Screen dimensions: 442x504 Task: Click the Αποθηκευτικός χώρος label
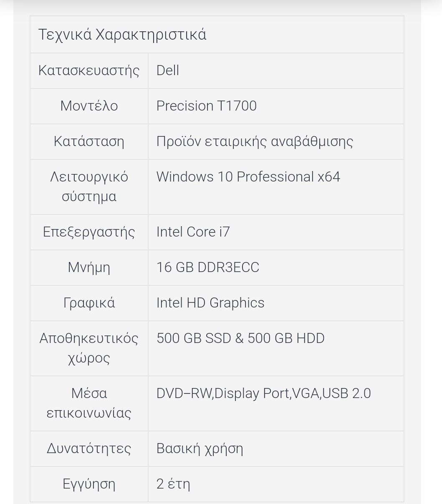pyautogui.click(x=89, y=348)
